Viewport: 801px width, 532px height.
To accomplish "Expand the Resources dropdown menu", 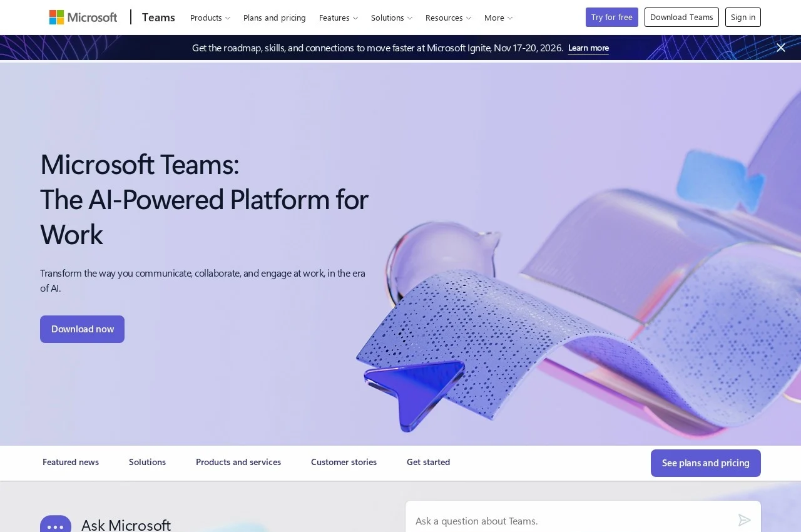I will coord(449,18).
